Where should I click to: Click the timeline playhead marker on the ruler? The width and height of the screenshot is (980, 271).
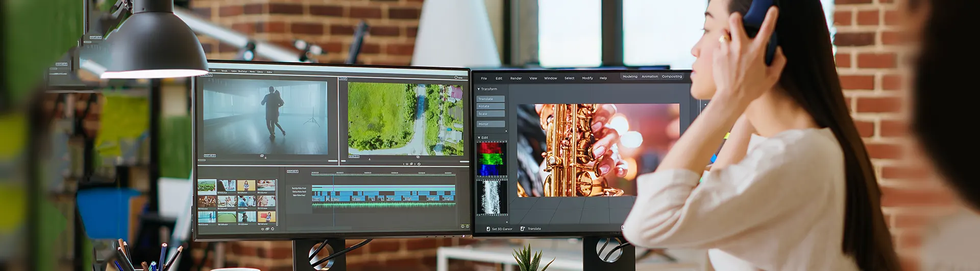tap(334, 175)
